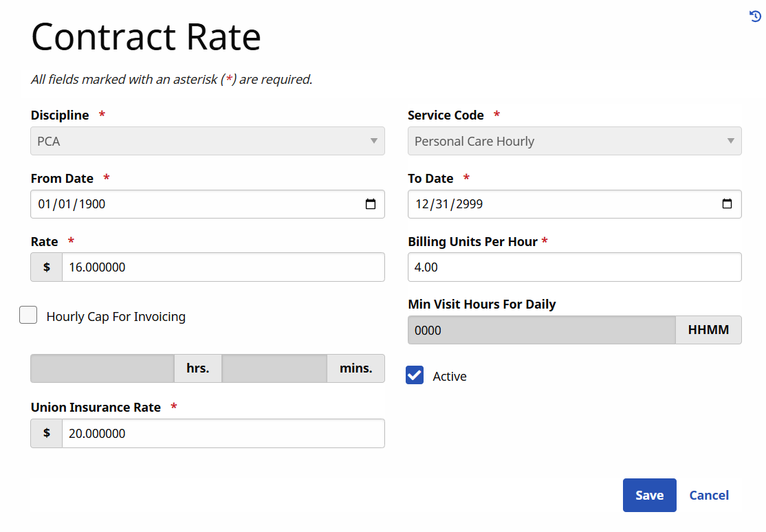Screen dimensions: 766x532
Task: Click the hrs. label on hourly cap row
Action: click(197, 368)
